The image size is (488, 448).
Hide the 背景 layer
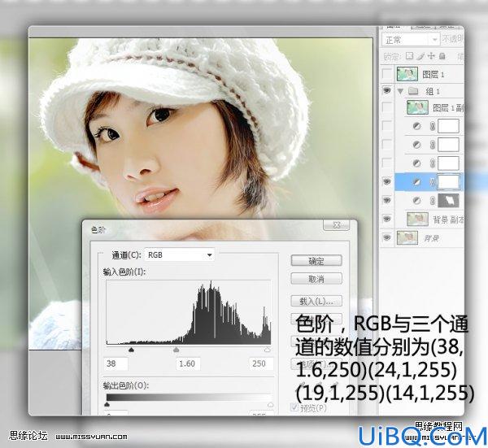[x=387, y=238]
